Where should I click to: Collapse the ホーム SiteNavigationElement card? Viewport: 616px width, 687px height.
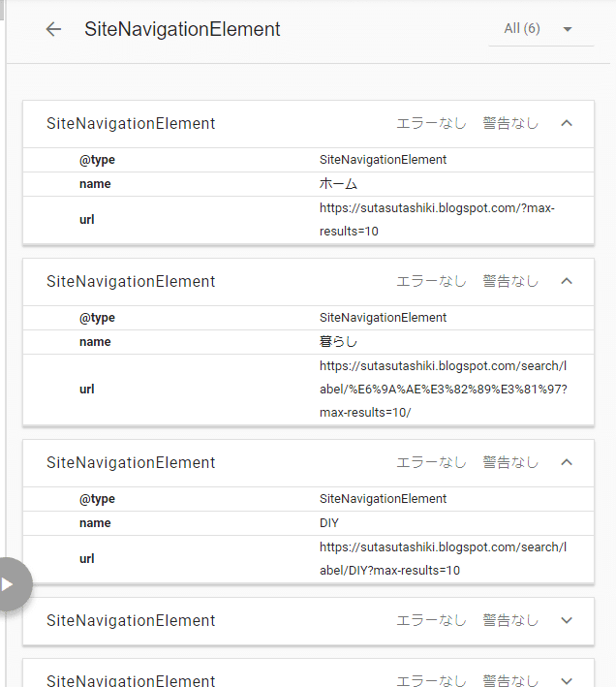point(567,123)
